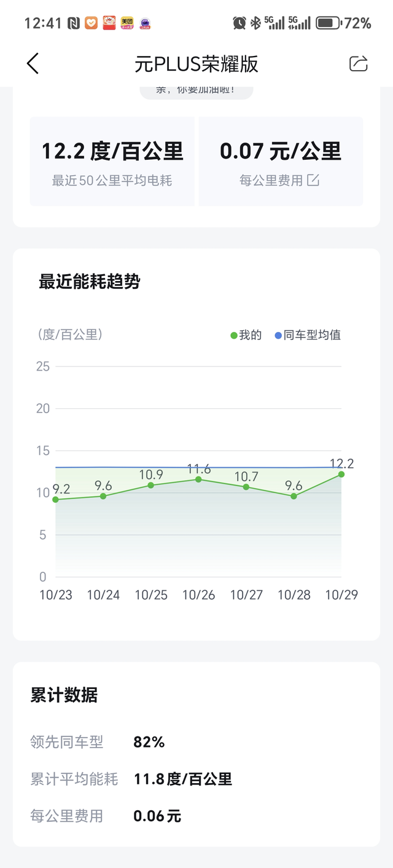Select the 10/29 data point 12.2

(x=341, y=474)
